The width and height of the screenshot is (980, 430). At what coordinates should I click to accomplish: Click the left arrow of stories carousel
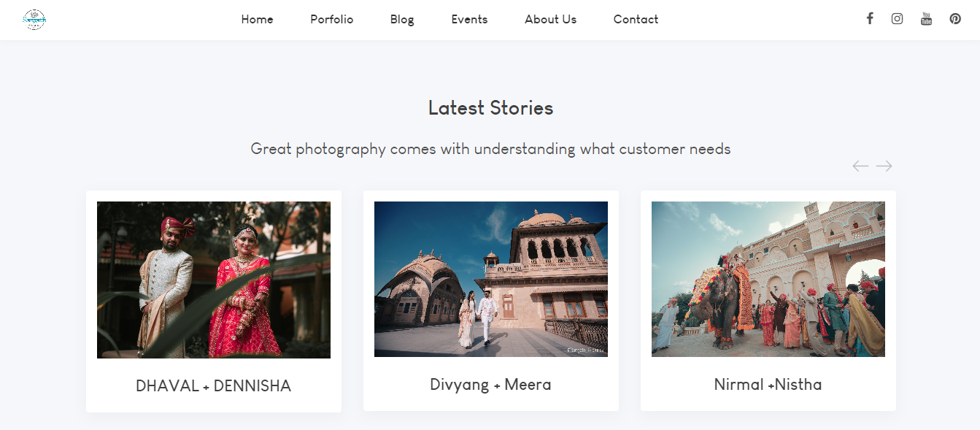tap(860, 166)
